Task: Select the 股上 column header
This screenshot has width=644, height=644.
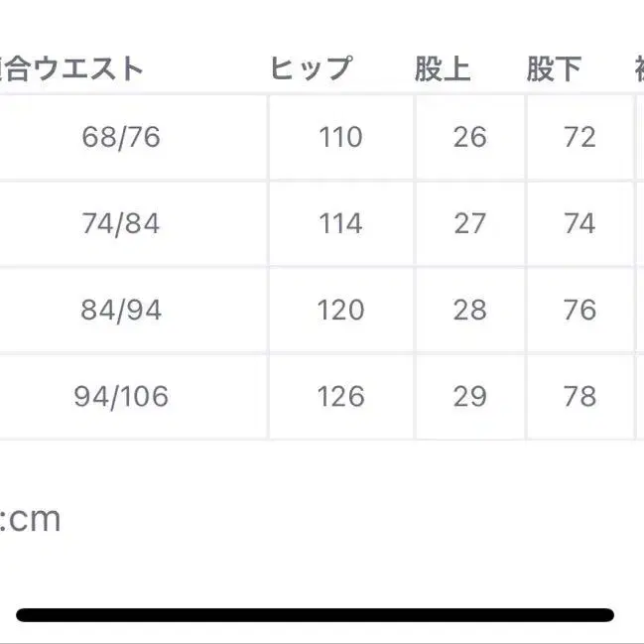Action: coord(443,69)
